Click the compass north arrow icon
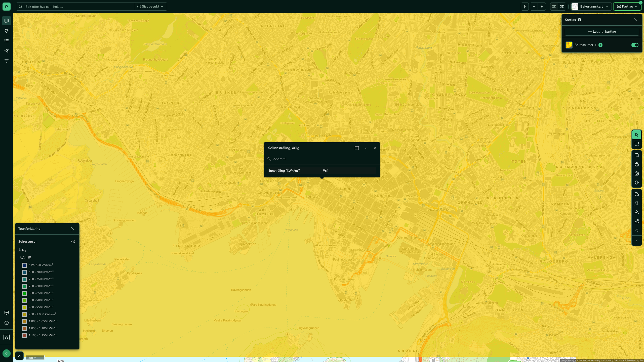The width and height of the screenshot is (644, 362). point(525,7)
